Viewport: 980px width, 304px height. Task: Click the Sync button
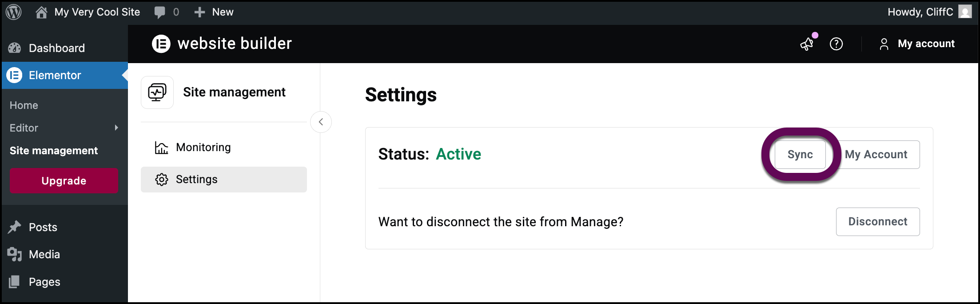click(x=800, y=154)
